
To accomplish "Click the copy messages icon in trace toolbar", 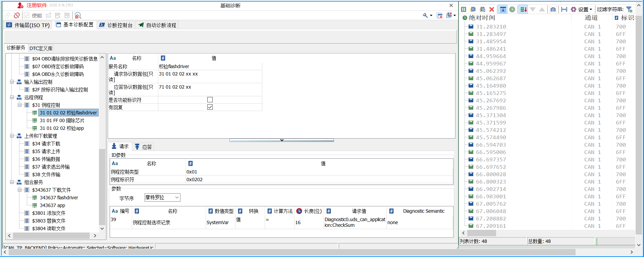I will click(473, 9).
